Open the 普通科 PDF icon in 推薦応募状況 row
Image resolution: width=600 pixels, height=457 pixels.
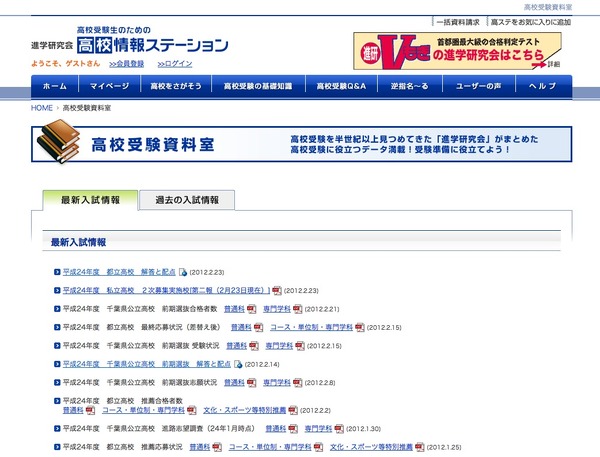pyautogui.click(x=217, y=447)
